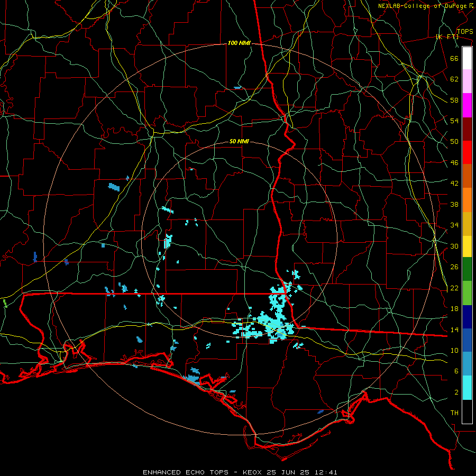Click the 50 value on the legend
The image size is (476, 476).
454,142
